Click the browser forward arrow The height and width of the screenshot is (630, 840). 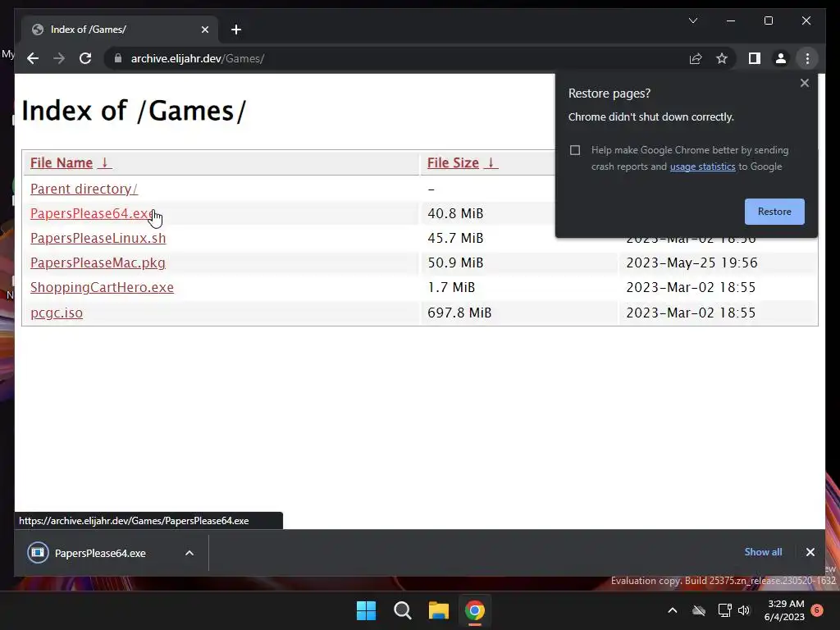click(x=59, y=58)
